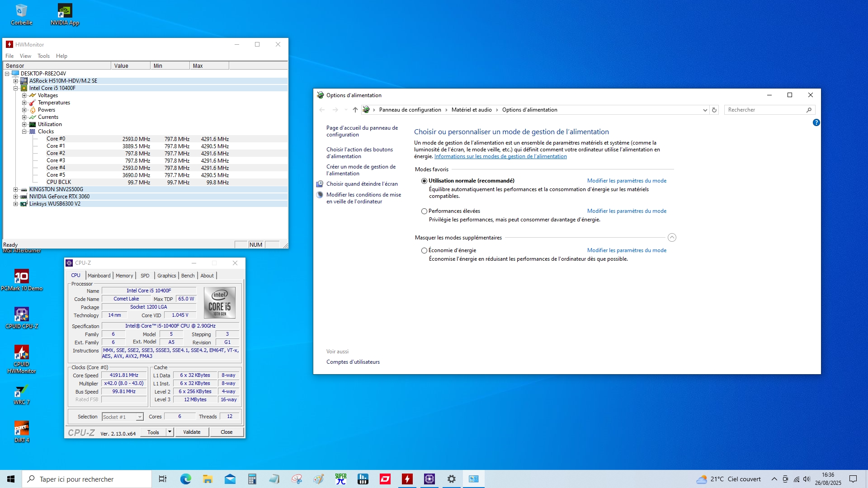This screenshot has height=488, width=868.
Task: Collapse Intel Core i5 10400F tree node
Action: (x=16, y=88)
